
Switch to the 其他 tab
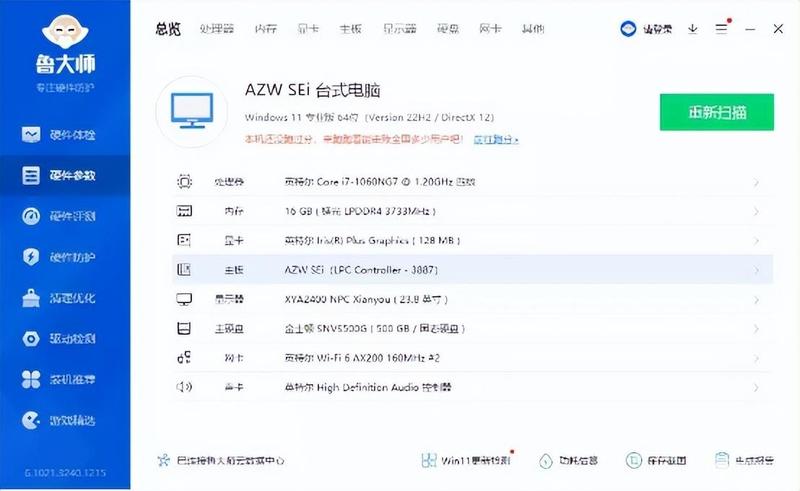[x=533, y=29]
